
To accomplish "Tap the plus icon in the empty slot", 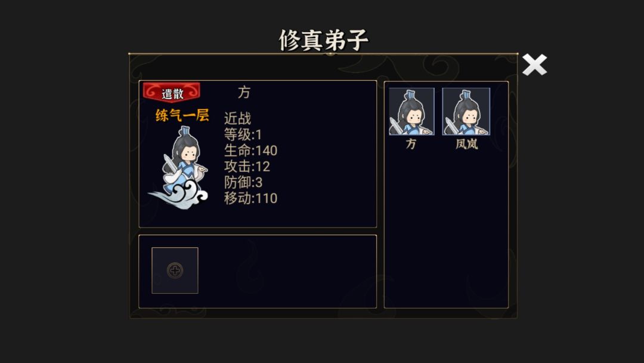I will click(175, 270).
